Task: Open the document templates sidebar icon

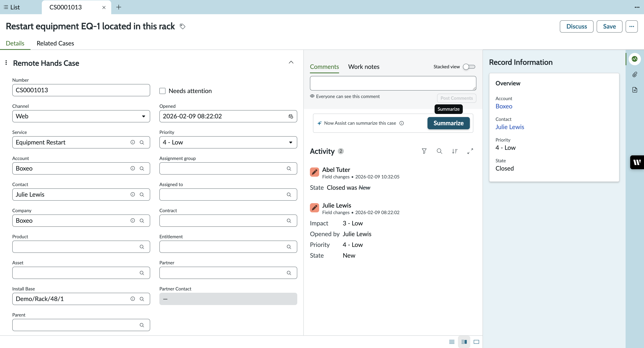Action: point(634,90)
